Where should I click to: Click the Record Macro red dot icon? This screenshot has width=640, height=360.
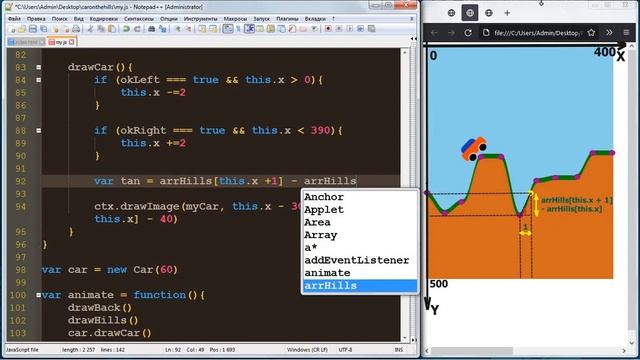point(328,29)
